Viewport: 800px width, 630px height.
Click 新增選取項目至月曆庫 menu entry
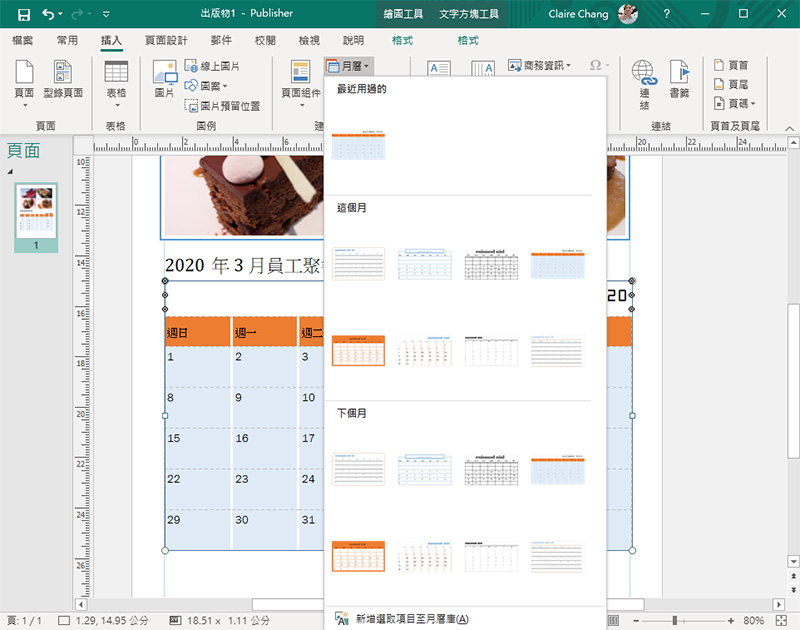click(464, 619)
